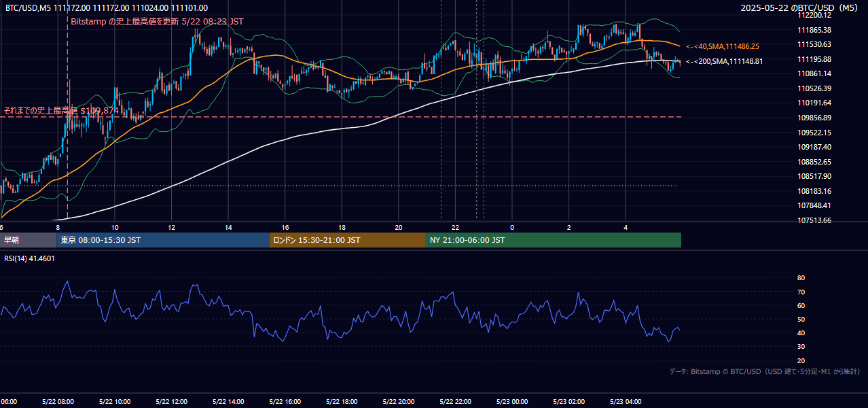Click the 2025-05-22 のBTC/USD（M5）chart title
This screenshot has width=868, height=408.
801,8
